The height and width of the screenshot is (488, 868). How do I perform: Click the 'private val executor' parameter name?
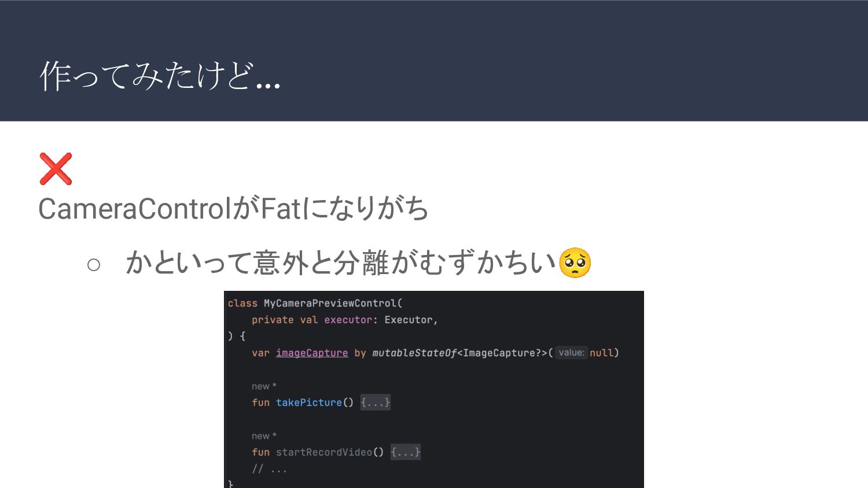(x=348, y=320)
